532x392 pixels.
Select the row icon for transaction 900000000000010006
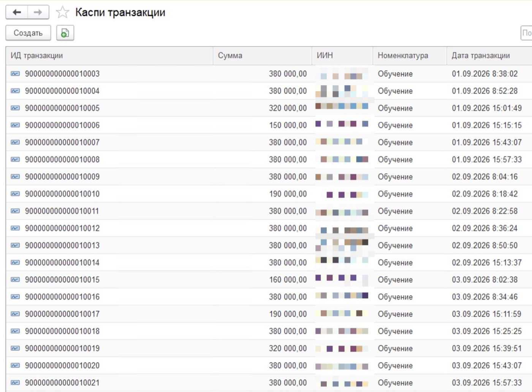[15, 125]
